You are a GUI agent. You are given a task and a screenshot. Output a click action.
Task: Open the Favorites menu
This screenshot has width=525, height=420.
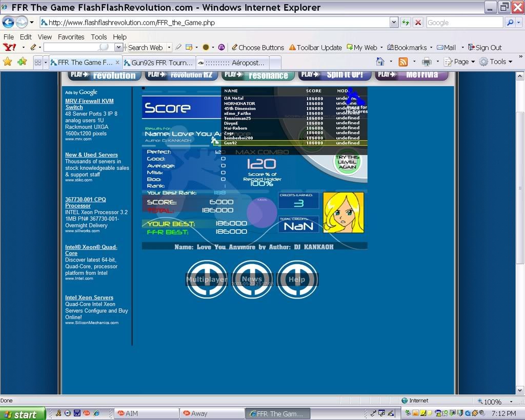click(71, 37)
